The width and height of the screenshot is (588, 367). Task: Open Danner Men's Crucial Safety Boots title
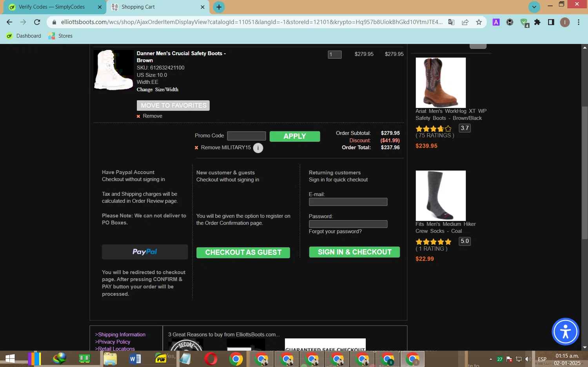pos(181,57)
